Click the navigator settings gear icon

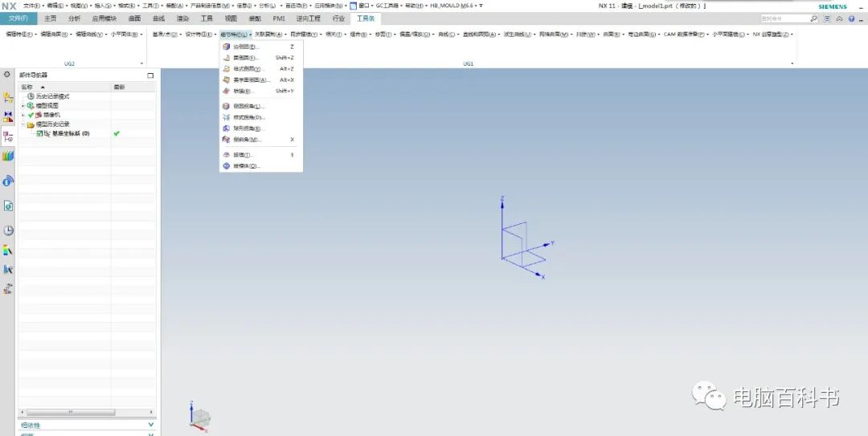coord(8,75)
